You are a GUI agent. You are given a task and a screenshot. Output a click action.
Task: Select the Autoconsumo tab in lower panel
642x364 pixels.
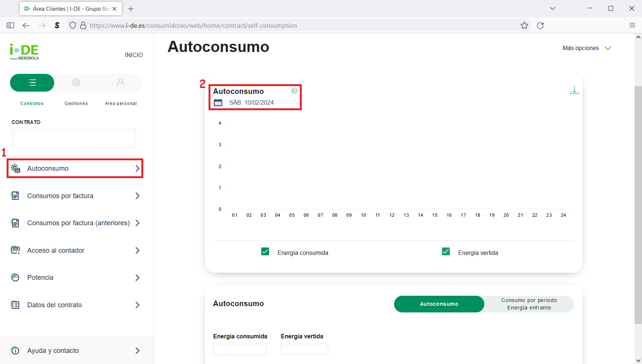click(x=439, y=304)
